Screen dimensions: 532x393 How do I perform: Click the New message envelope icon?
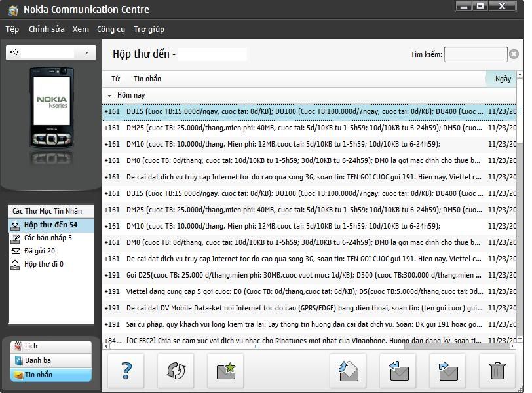pyautogui.click(x=225, y=371)
